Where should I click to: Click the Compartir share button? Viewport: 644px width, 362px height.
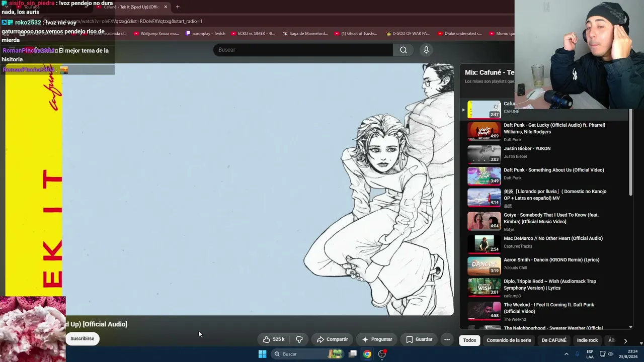pos(332,339)
